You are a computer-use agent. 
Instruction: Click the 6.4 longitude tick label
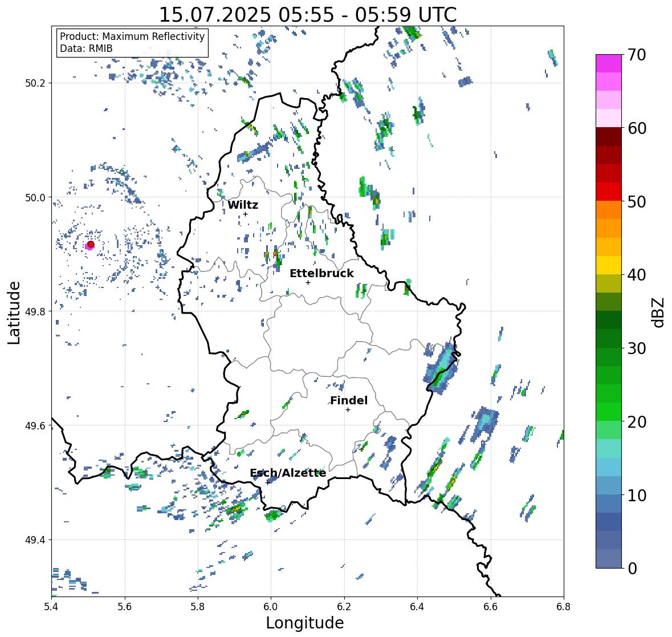point(417,607)
